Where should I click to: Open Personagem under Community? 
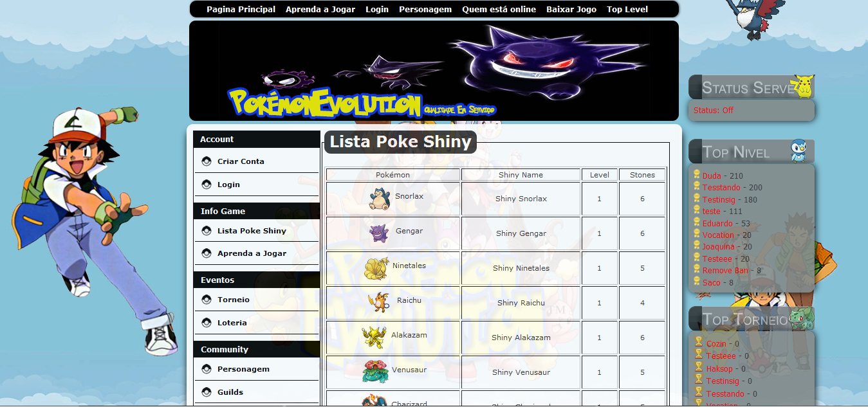tap(243, 369)
